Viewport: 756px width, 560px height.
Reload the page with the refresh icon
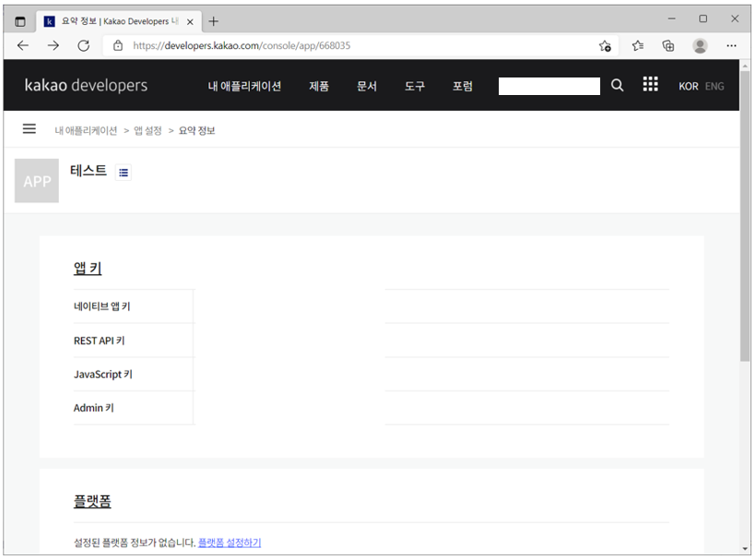coord(83,46)
